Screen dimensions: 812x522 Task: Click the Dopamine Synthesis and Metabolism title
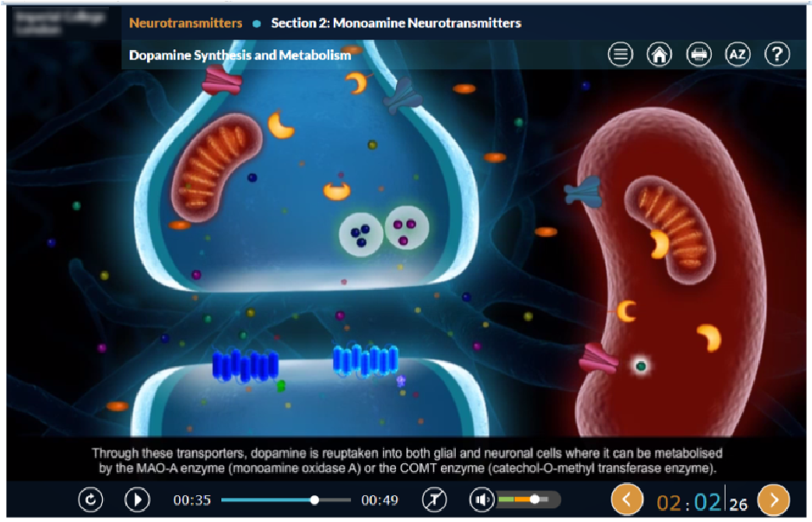point(239,54)
